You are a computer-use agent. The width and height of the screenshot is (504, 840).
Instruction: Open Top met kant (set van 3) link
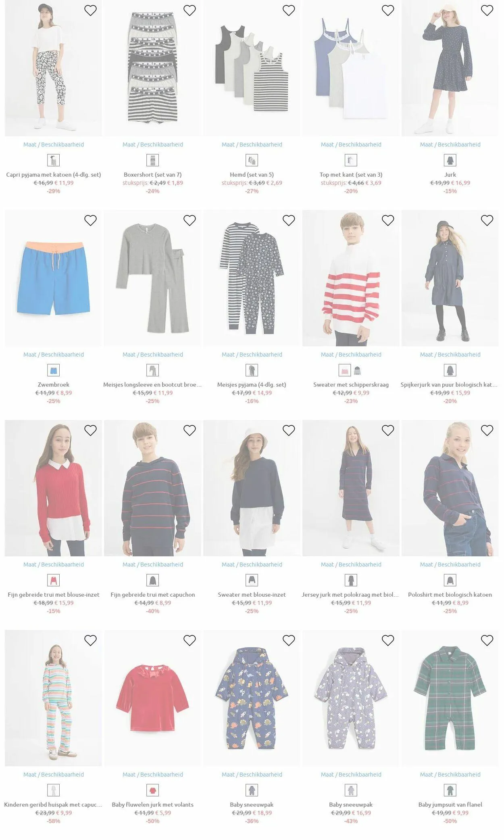(x=351, y=175)
